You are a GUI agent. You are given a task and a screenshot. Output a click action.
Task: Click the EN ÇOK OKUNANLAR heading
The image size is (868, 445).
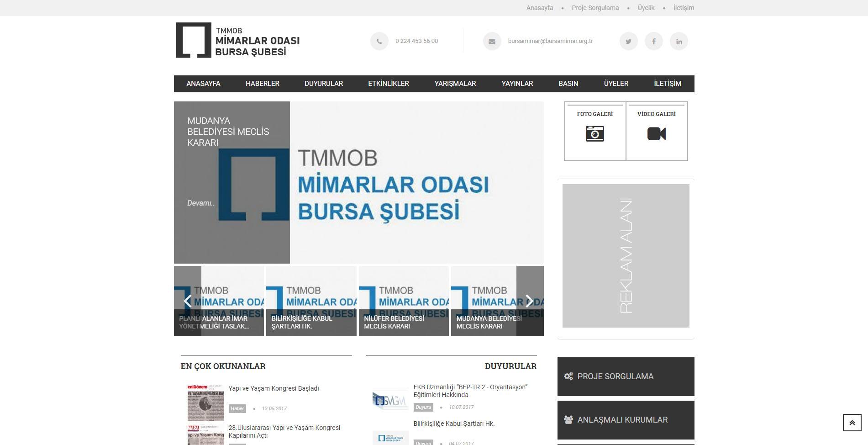[223, 366]
